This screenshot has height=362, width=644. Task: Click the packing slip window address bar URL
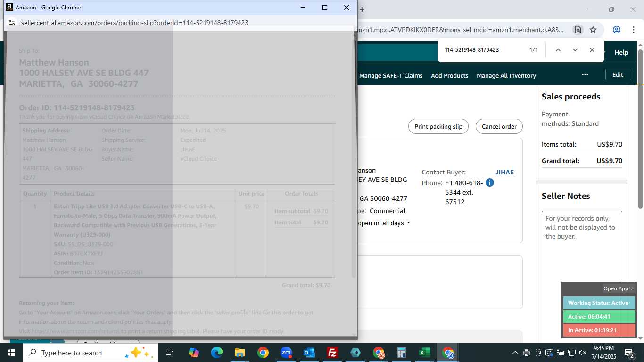135,23
